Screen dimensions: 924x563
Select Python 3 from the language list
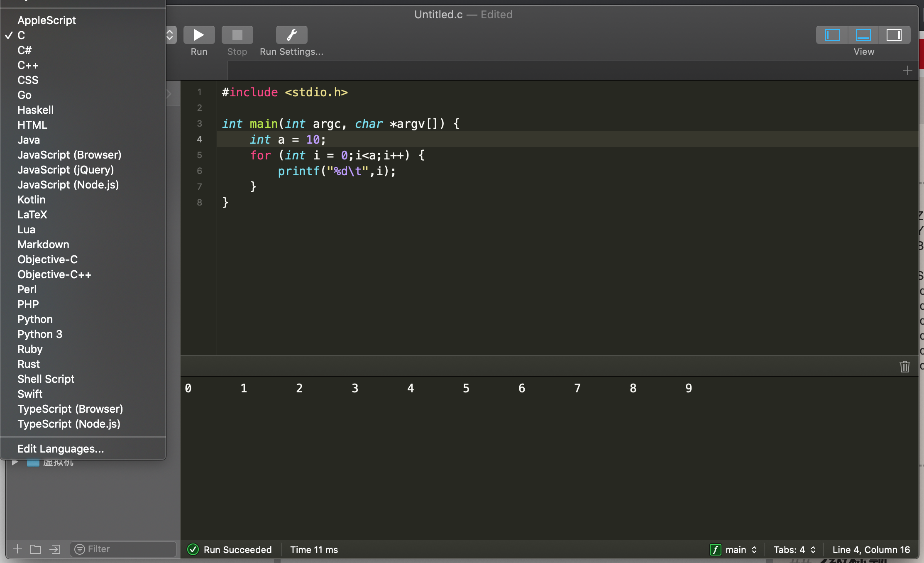click(40, 334)
